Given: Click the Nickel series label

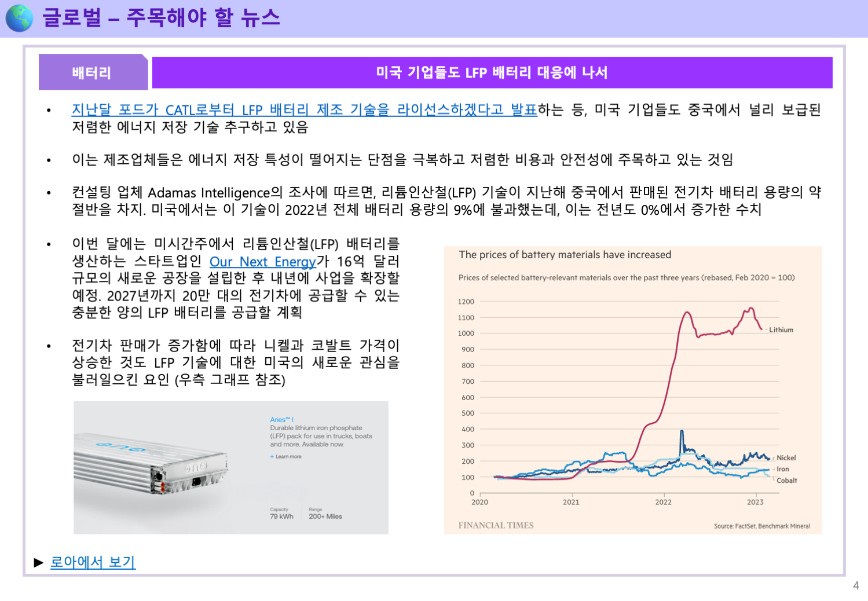Looking at the screenshot, I should [786, 458].
